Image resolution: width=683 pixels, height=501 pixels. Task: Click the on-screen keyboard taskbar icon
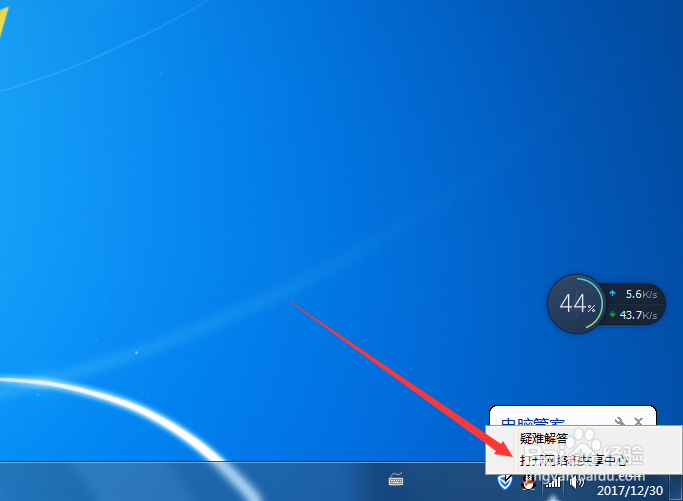[396, 479]
